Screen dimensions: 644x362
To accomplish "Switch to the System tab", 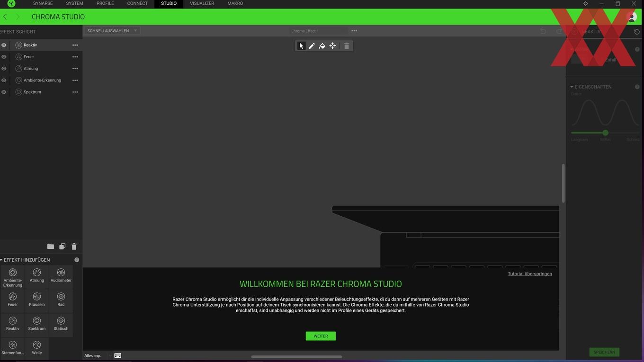I will click(74, 3).
